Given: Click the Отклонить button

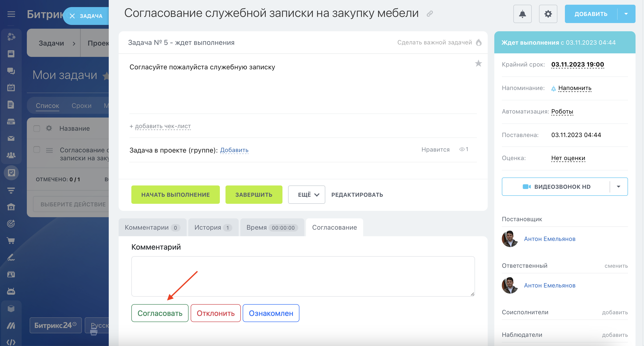Looking at the screenshot, I should [x=215, y=313].
